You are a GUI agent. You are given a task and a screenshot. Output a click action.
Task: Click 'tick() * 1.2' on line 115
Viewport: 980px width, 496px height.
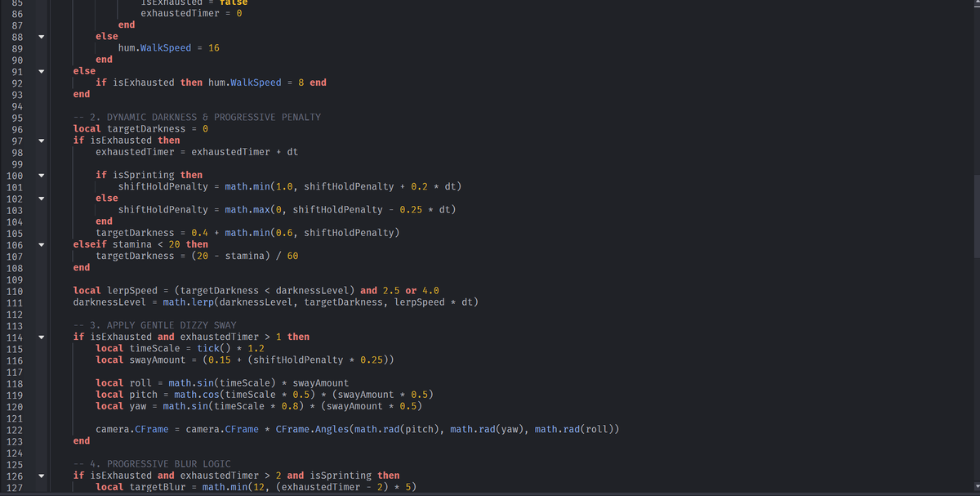click(230, 348)
